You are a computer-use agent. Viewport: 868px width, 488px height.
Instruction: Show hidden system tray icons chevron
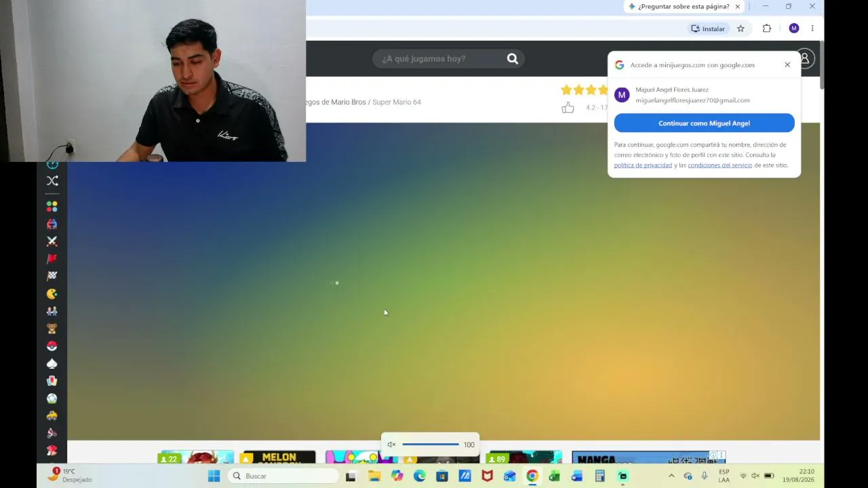pos(671,476)
